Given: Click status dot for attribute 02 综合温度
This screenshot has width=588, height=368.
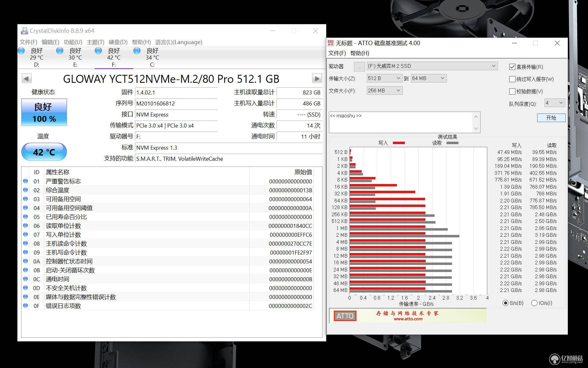Looking at the screenshot, I should coord(25,190).
